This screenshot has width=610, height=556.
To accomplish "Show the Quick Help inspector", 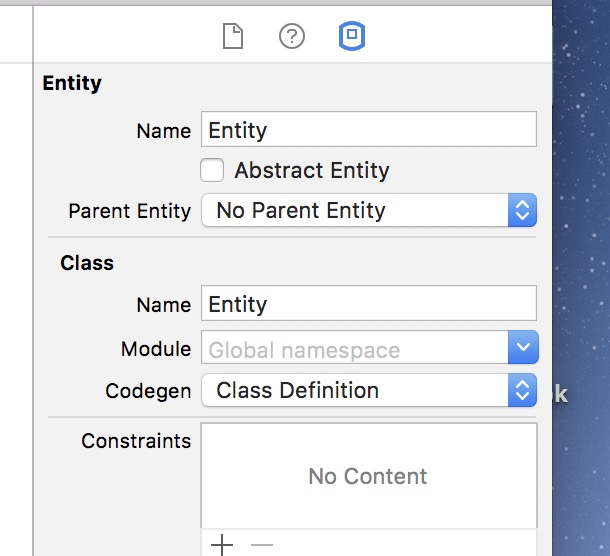I will (x=292, y=36).
